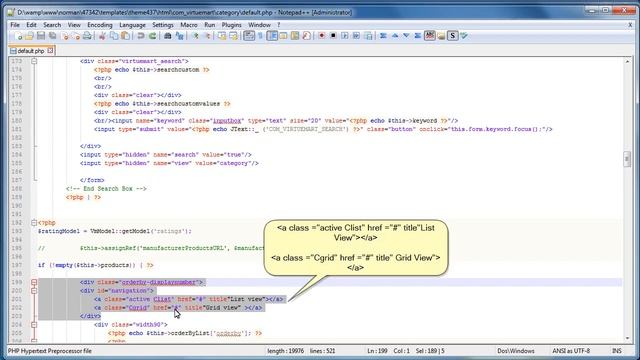The width and height of the screenshot is (640, 360).
Task: Open the Edit menu
Action: click(31, 25)
